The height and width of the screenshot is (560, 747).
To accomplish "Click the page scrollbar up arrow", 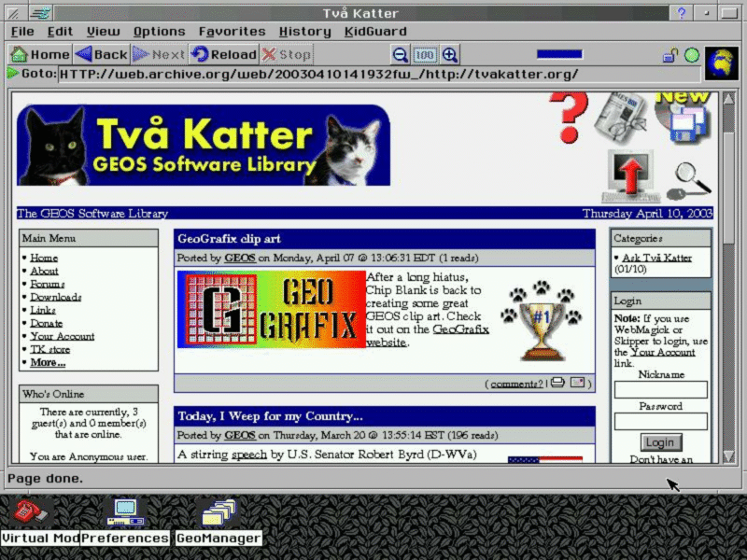I will tap(728, 99).
